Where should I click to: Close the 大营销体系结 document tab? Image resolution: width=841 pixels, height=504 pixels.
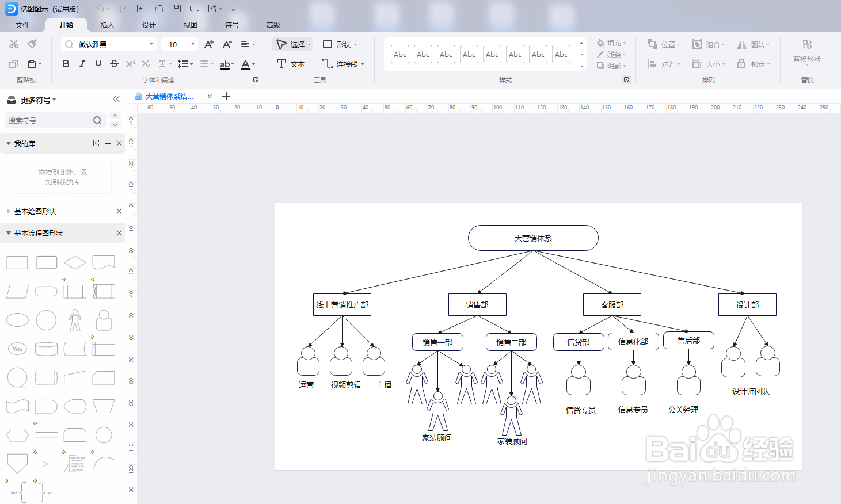210,96
